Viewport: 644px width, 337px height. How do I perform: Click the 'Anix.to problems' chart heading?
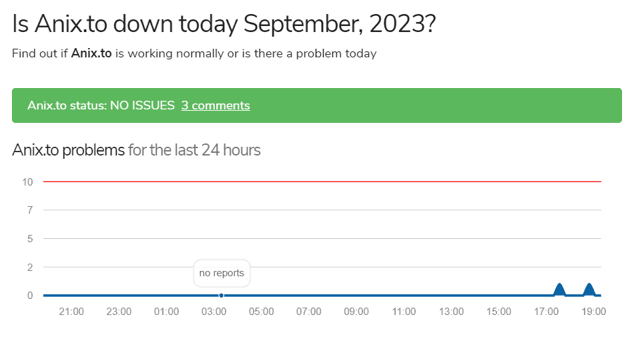point(68,150)
